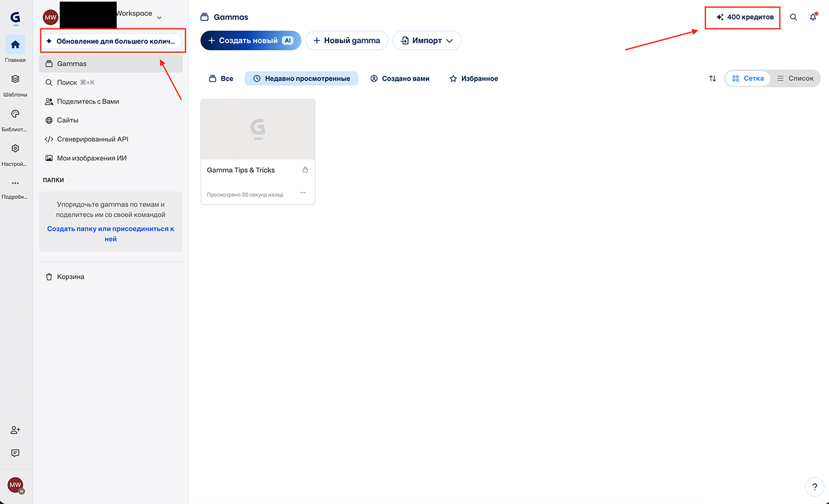The image size is (829, 504).
Task: Click the Создать новый AI button
Action: 250,41
